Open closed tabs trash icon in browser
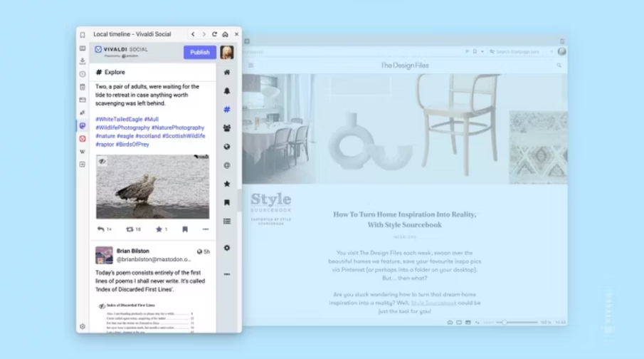The image size is (644, 359). pyautogui.click(x=562, y=41)
